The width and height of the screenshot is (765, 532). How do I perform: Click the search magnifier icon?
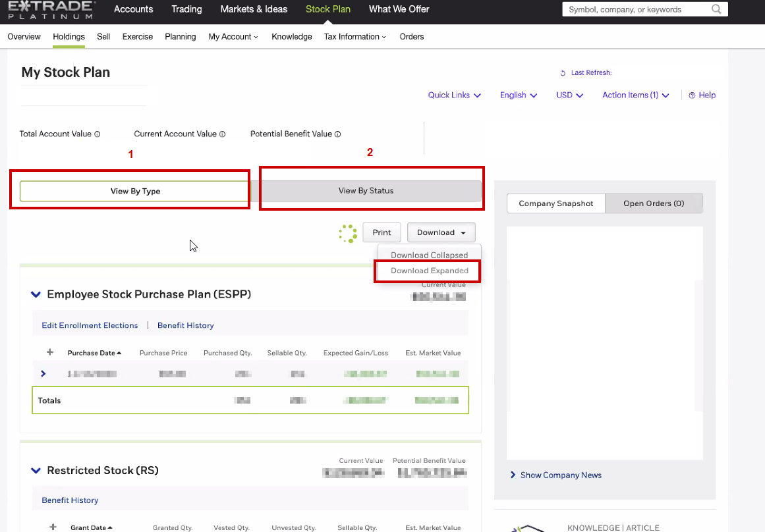[x=716, y=9]
